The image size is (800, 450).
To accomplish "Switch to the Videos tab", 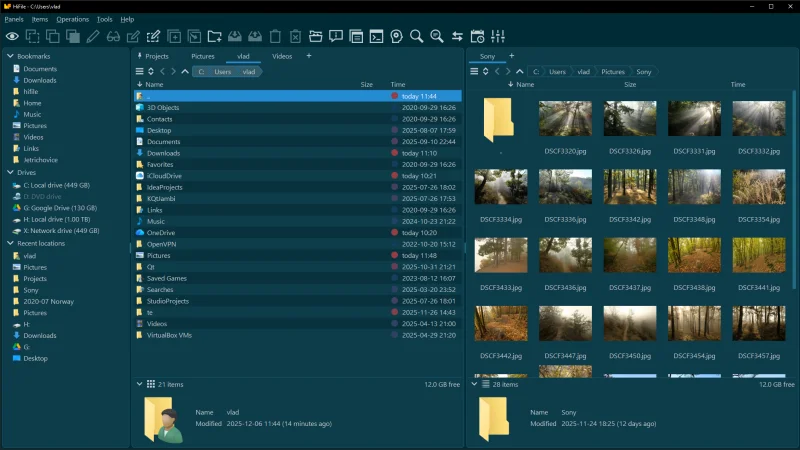I will (x=282, y=56).
